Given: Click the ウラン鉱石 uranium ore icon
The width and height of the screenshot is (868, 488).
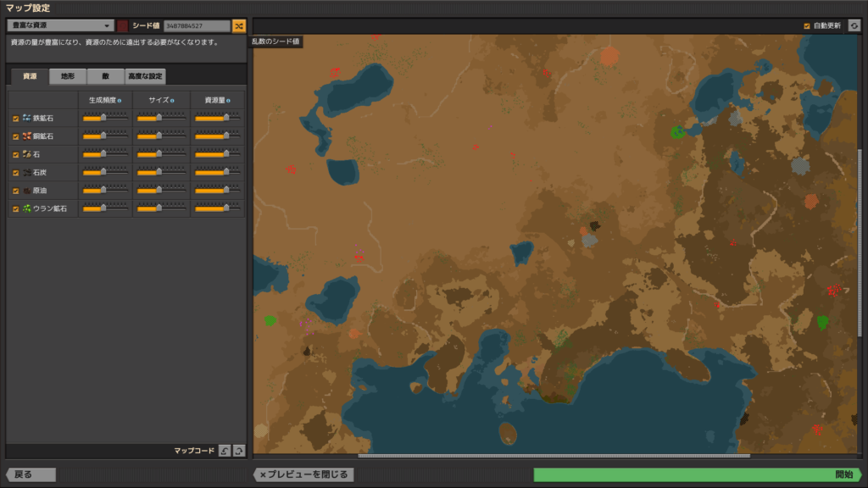Looking at the screenshot, I should pyautogui.click(x=26, y=208).
